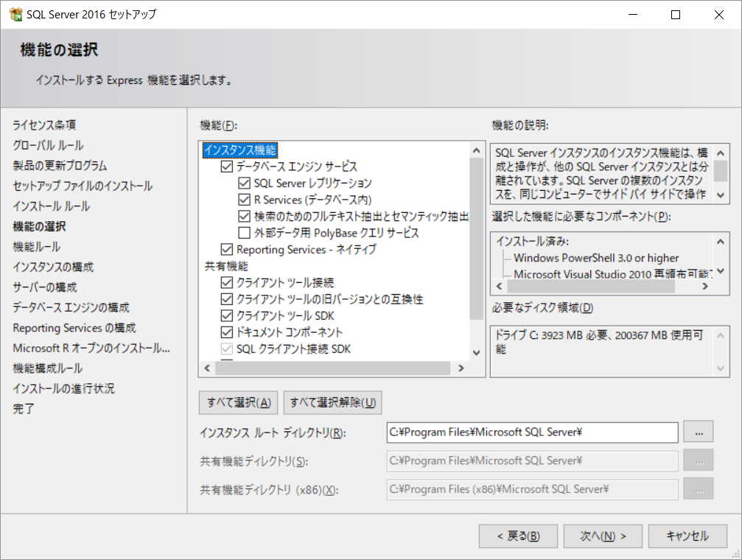742x560 pixels.
Task: Click サーバーの構成 step
Action: 44,287
